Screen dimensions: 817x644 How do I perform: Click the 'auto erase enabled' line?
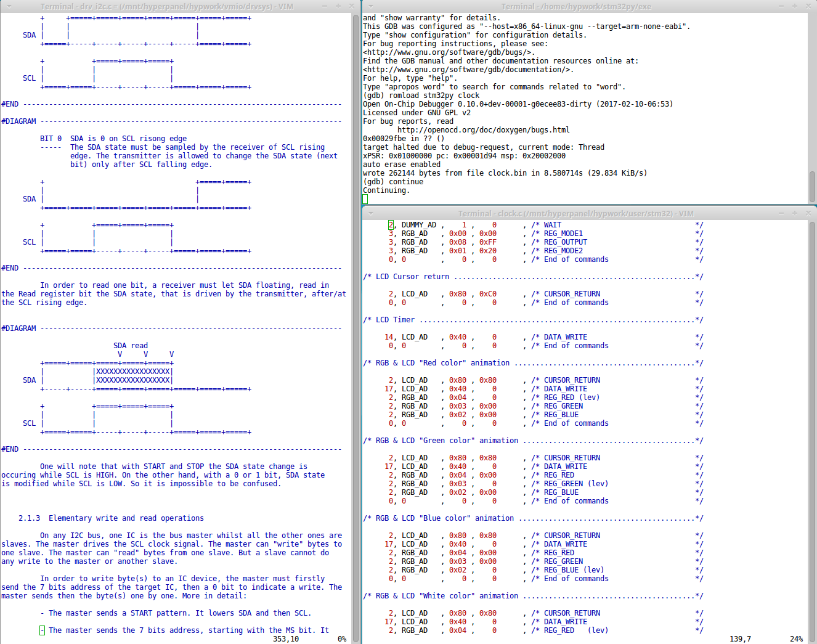(402, 165)
